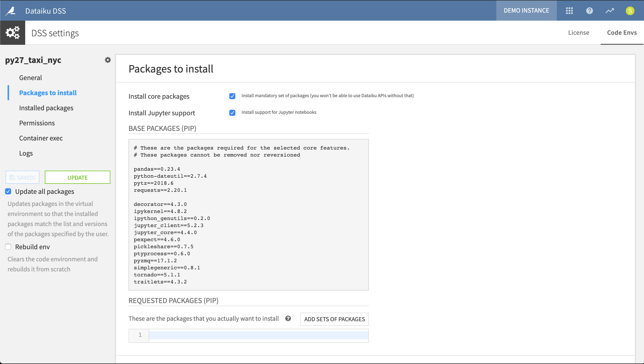Open the py27_taxi_nyc gear options
644x364 pixels.
[x=108, y=60]
